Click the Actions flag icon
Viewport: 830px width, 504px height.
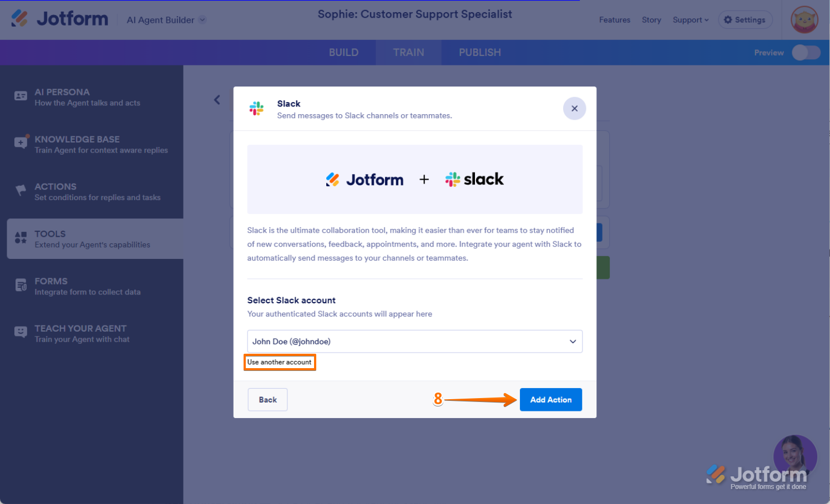point(21,191)
